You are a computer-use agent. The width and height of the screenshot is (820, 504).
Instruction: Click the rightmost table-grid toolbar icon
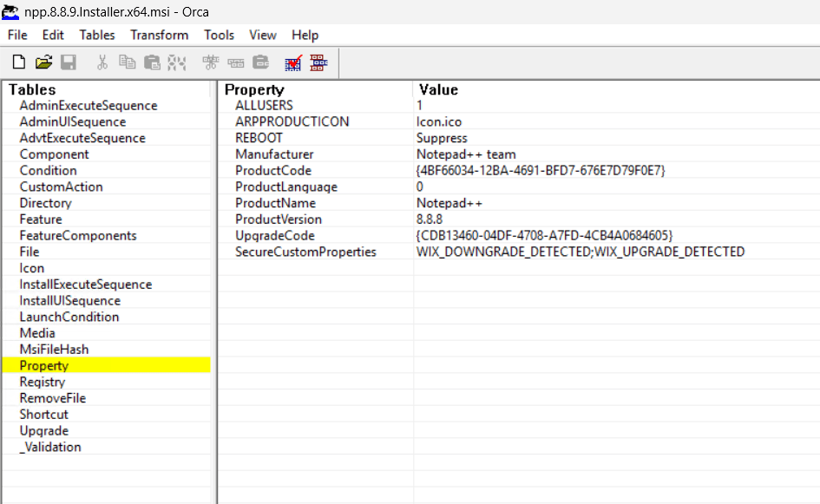(318, 62)
